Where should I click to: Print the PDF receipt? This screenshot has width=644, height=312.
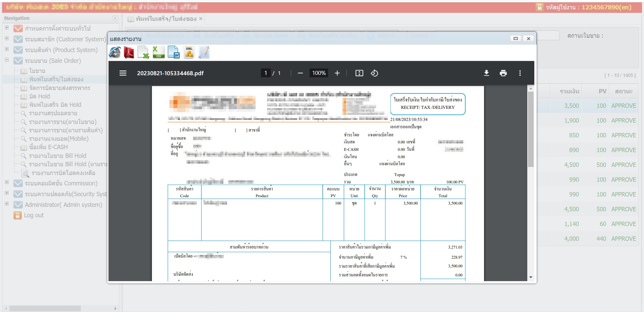coord(503,73)
